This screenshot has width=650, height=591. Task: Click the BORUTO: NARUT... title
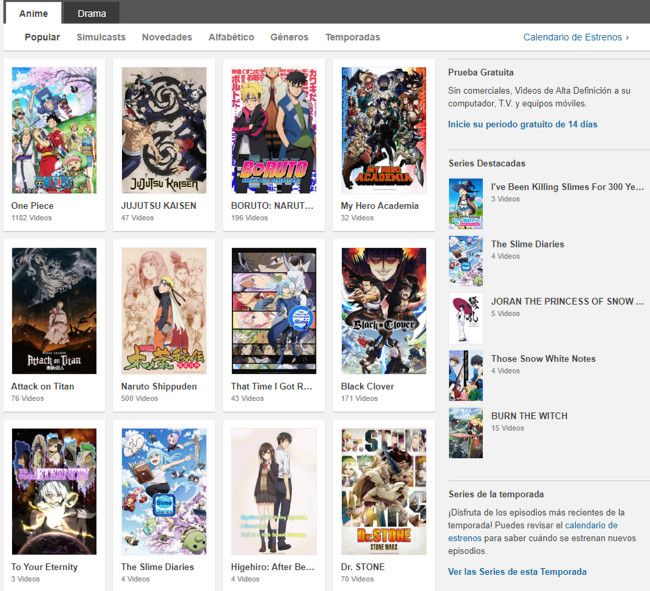coord(272,206)
